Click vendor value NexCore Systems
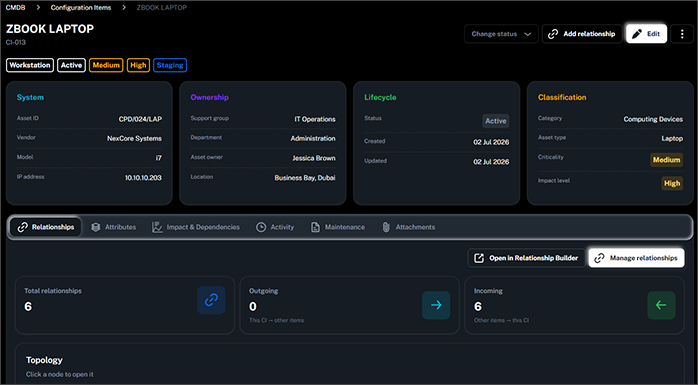The width and height of the screenshot is (698, 385). [134, 138]
